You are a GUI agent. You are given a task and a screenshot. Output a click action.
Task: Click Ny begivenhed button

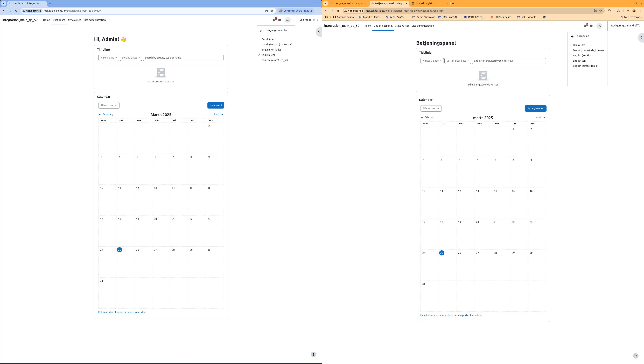[x=535, y=109]
